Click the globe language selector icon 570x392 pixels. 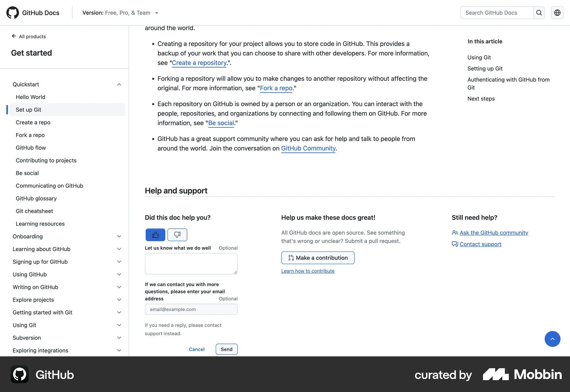tap(557, 12)
